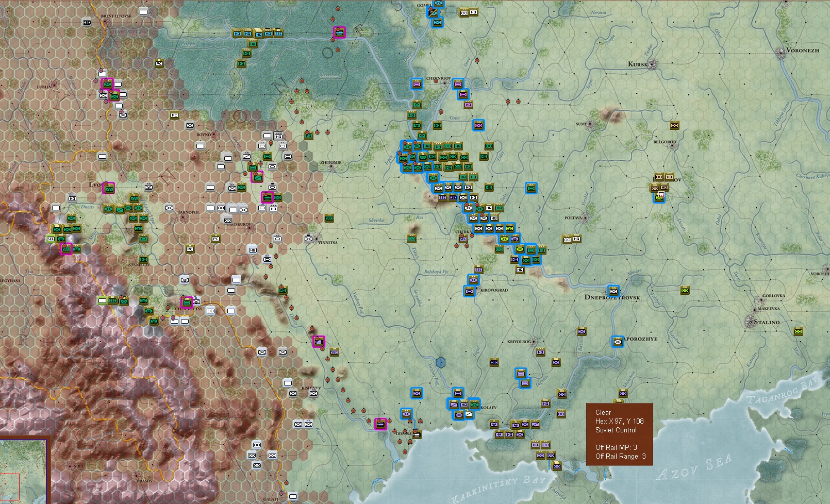Select the purple mechanized counter at Kirovograd
The image size is (830, 504).
click(x=469, y=291)
